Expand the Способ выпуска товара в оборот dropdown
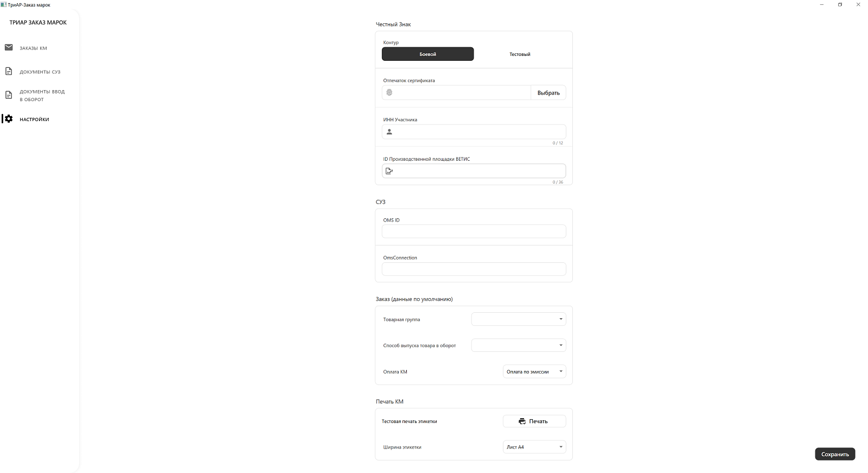Image resolution: width=868 pixels, height=473 pixels. 519,345
